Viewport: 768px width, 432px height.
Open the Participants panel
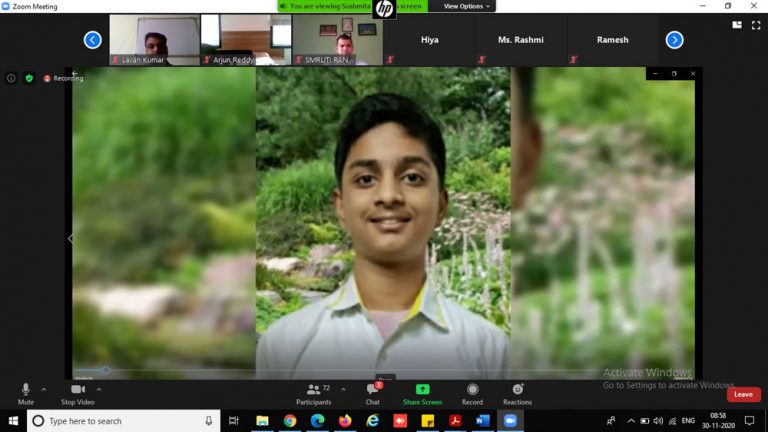pos(313,394)
